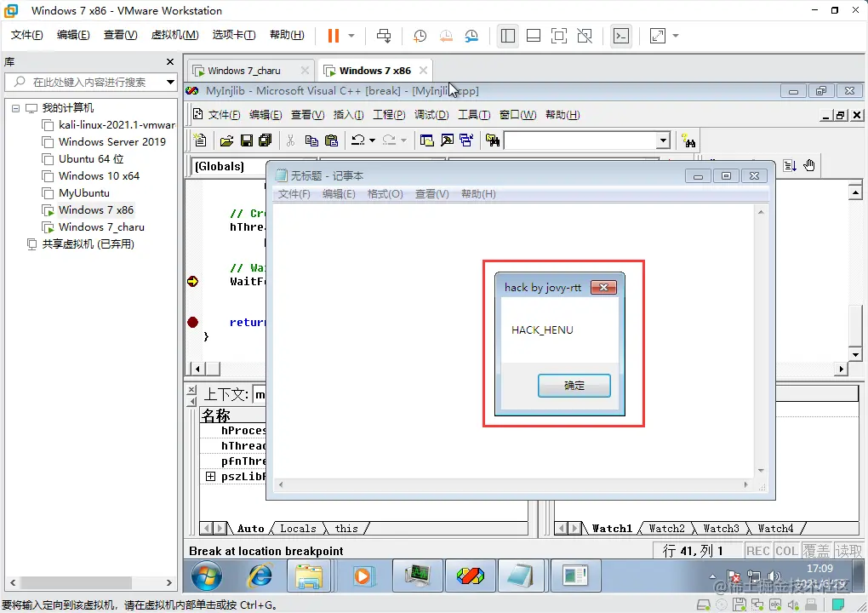Open Notepad 格式(O) menu

point(385,194)
